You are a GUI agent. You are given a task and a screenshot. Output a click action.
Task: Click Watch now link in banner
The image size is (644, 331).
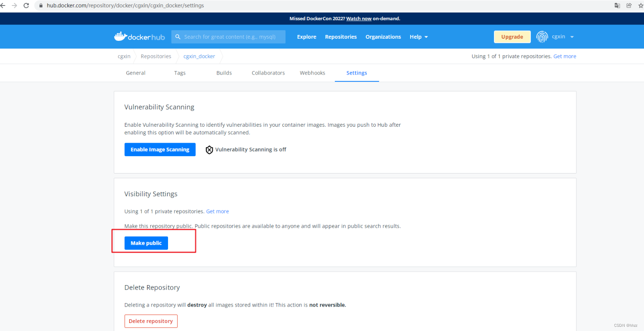359,19
